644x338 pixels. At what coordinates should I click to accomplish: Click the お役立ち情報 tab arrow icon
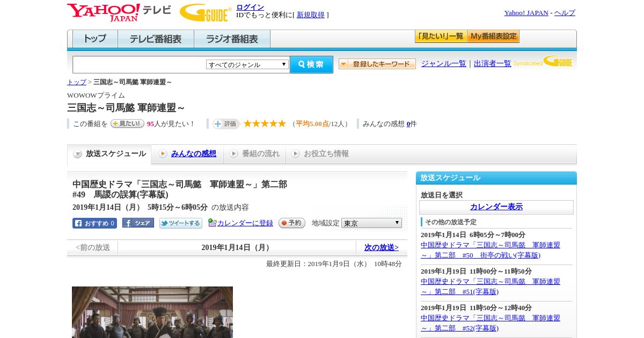(x=295, y=154)
